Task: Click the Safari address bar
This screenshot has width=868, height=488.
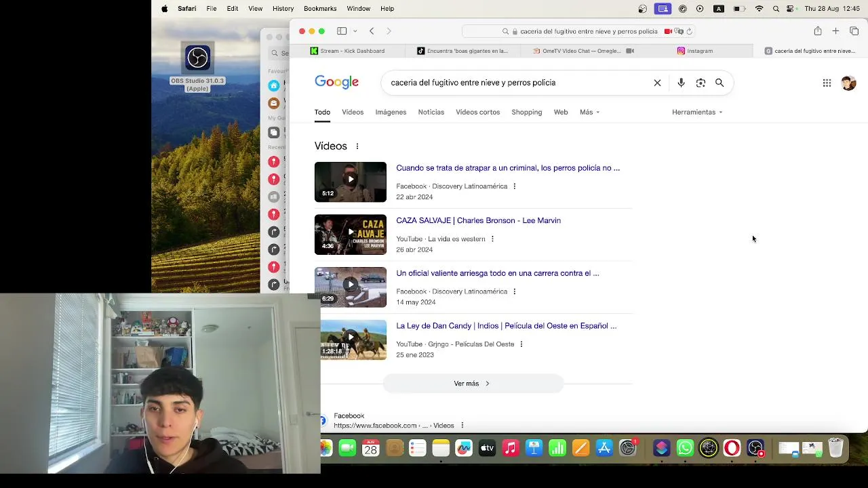Action: [580, 31]
